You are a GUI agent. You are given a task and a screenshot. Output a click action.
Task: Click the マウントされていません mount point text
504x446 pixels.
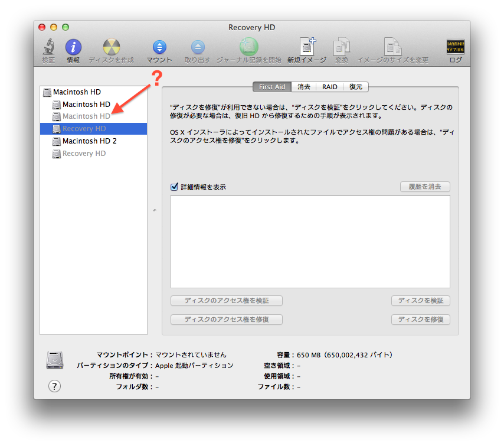point(191,355)
